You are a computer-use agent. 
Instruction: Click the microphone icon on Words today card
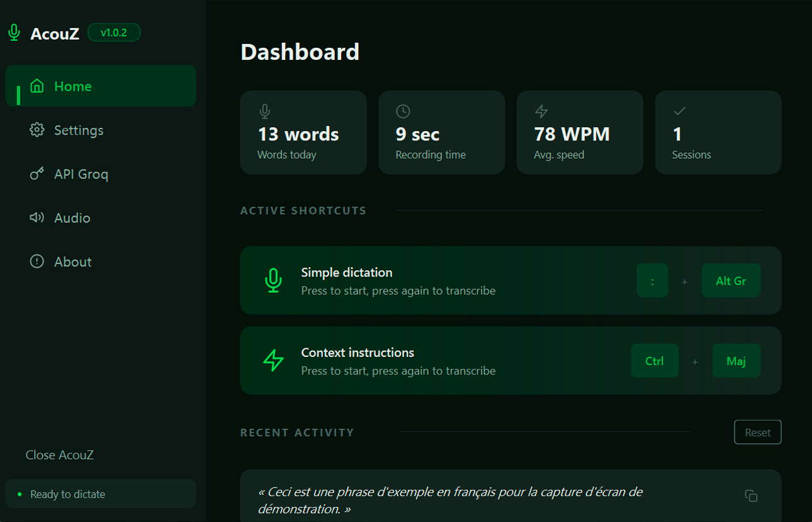(264, 111)
